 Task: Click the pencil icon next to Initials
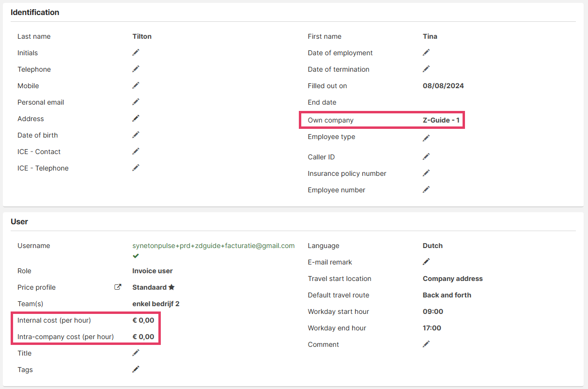coord(136,52)
